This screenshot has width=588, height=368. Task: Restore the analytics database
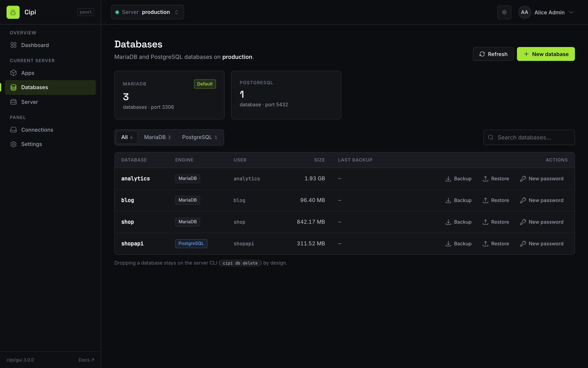click(496, 179)
